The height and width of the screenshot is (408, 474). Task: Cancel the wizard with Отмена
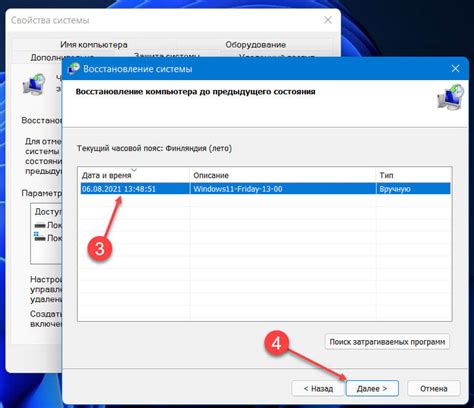click(x=434, y=388)
